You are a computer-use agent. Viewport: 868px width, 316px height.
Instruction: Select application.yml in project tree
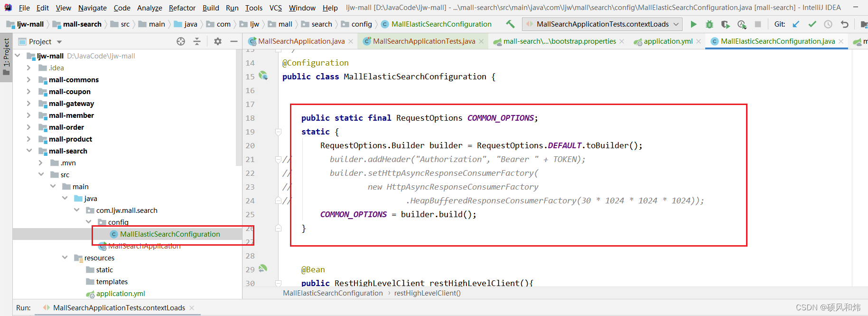[x=121, y=293]
